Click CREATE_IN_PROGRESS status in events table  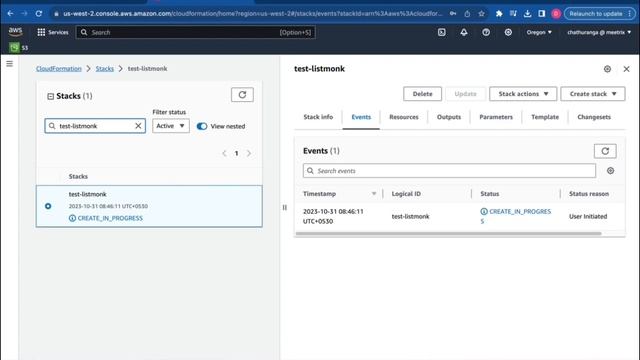[x=516, y=216]
